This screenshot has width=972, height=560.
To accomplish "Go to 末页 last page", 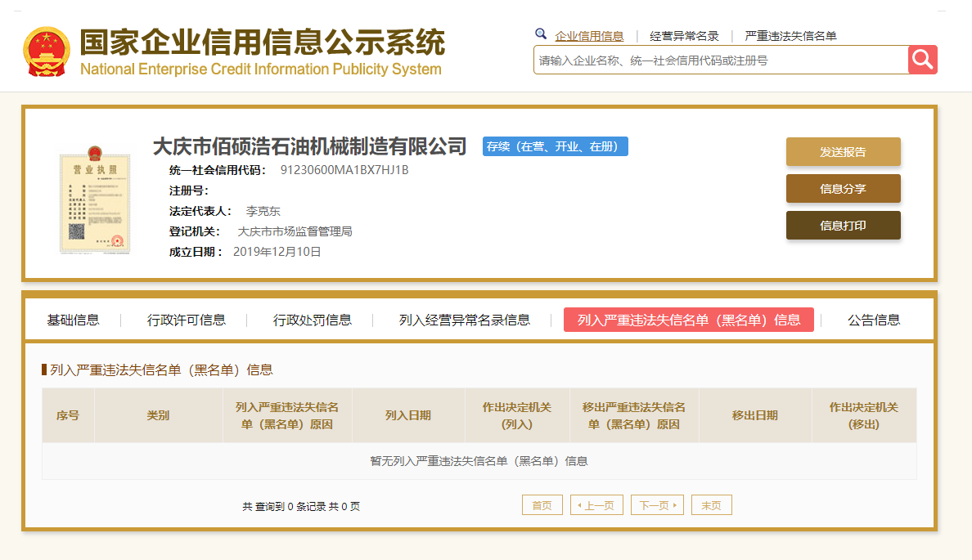I will (712, 505).
